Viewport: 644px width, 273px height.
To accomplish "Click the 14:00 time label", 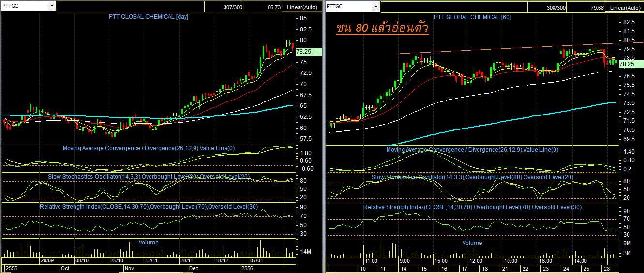I will tap(581, 260).
